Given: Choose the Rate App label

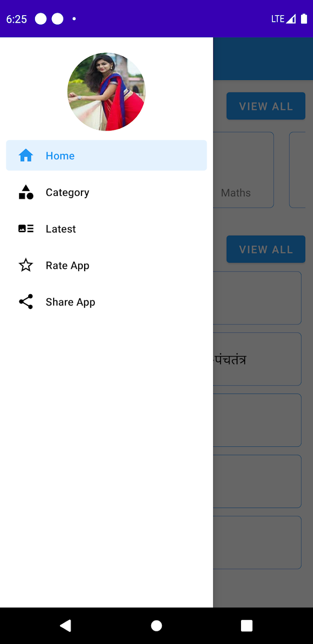Looking at the screenshot, I should click(68, 265).
